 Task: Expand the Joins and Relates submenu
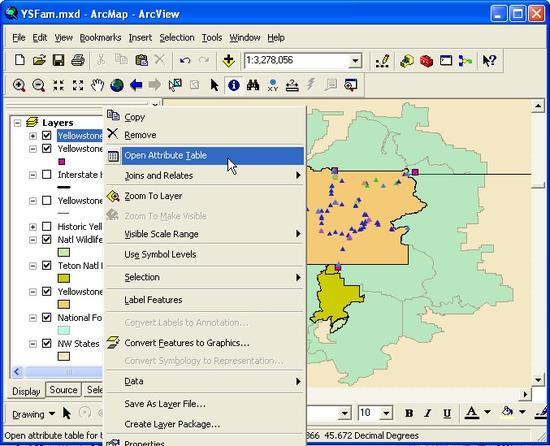(204, 175)
